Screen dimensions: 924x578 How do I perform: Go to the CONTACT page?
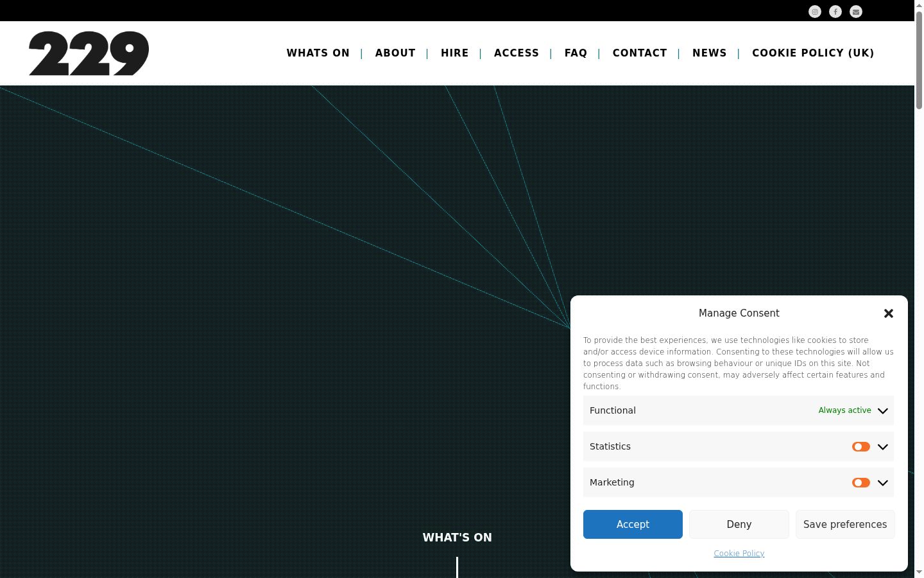(x=640, y=53)
